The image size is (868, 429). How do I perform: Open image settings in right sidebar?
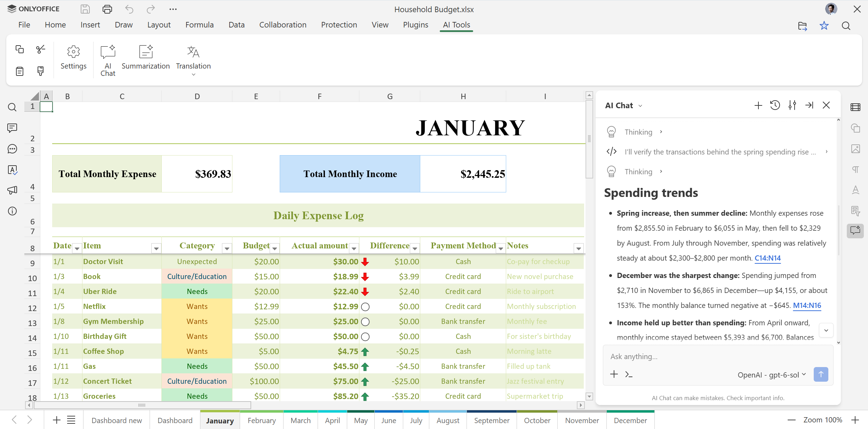click(x=855, y=149)
